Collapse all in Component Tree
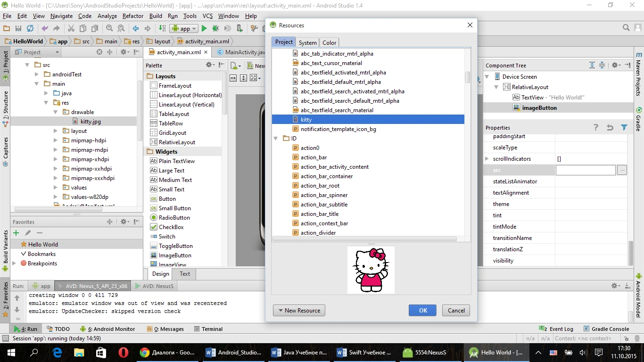 [602, 65]
